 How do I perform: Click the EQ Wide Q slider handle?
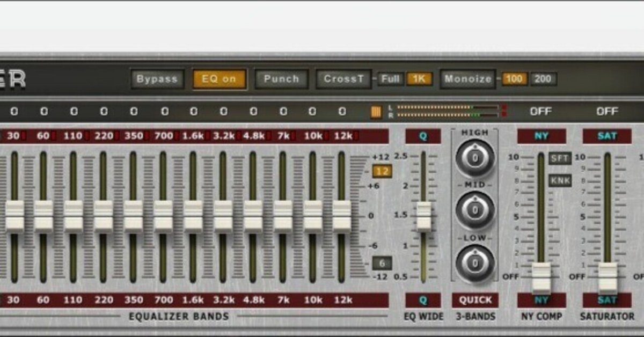point(423,216)
